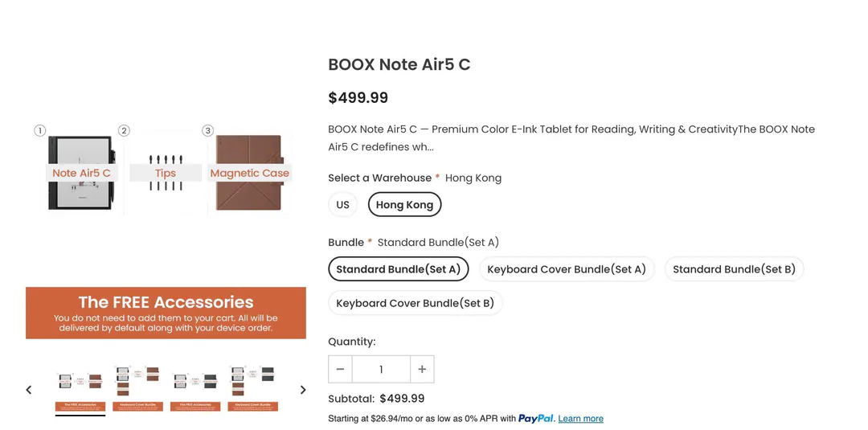Select the first gallery thumbnail
868x430 pixels.
tap(80, 389)
